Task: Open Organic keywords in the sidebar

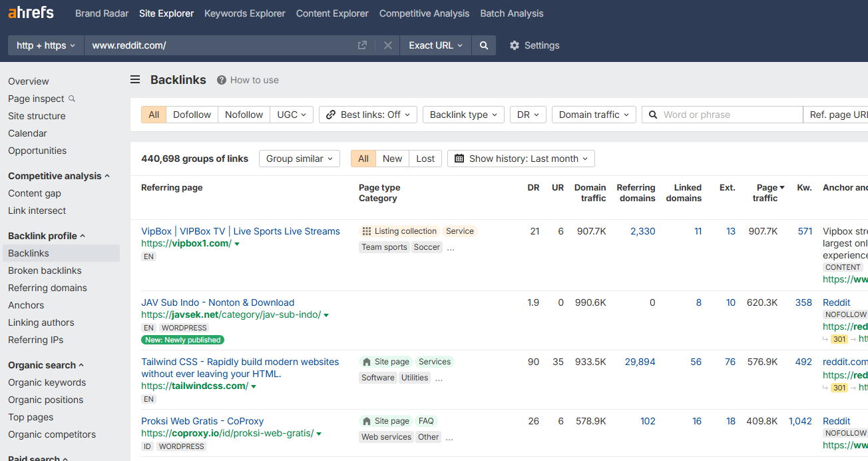Action: click(47, 382)
